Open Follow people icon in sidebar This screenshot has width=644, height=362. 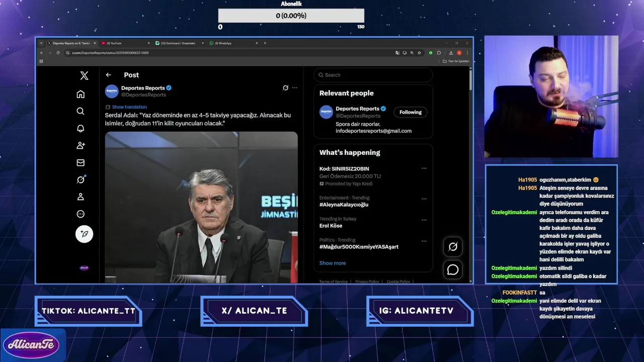click(80, 145)
